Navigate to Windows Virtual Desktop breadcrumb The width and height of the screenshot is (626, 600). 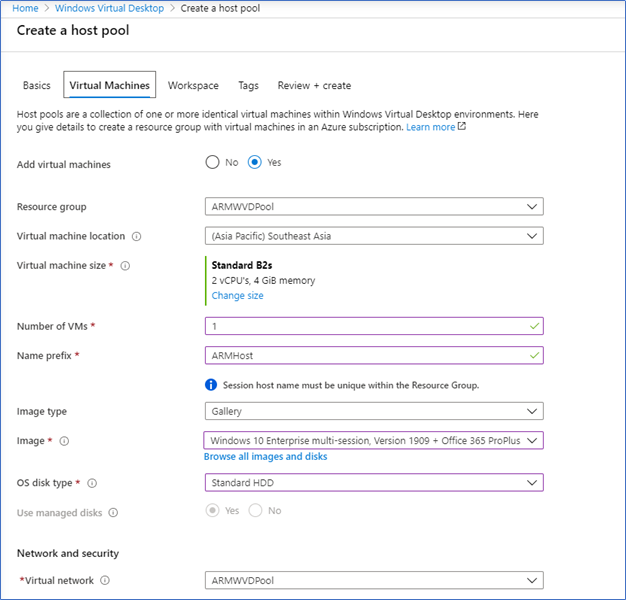click(x=109, y=8)
